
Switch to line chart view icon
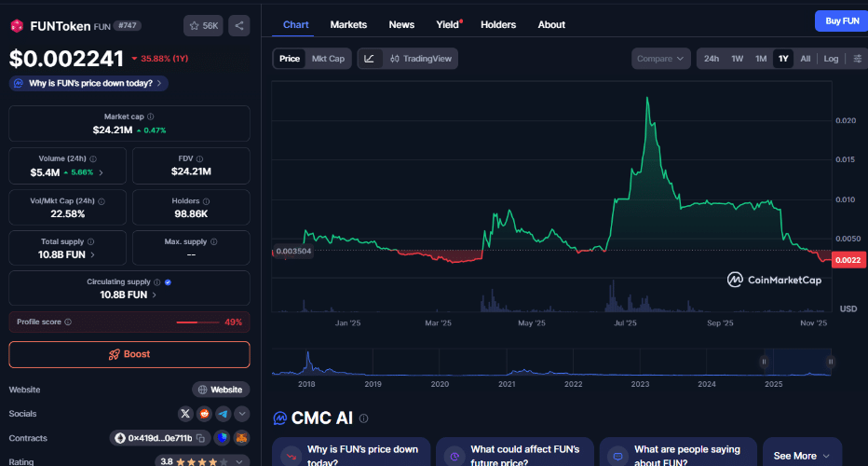pos(370,59)
